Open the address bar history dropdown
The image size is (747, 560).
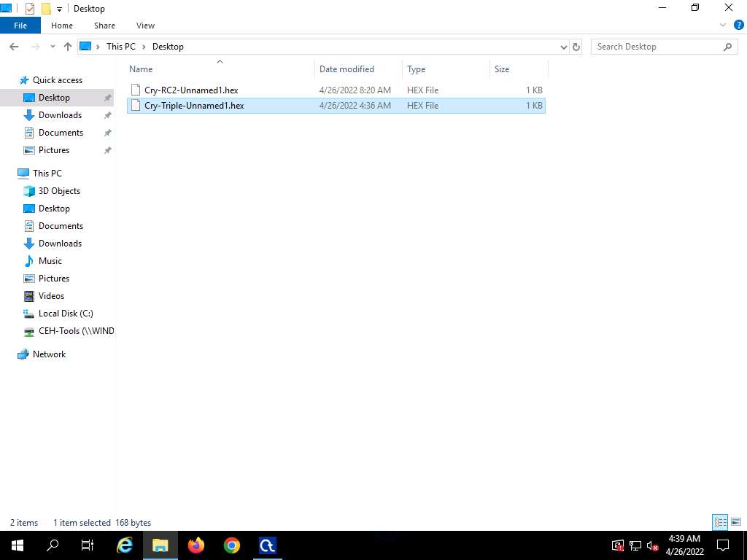click(563, 47)
